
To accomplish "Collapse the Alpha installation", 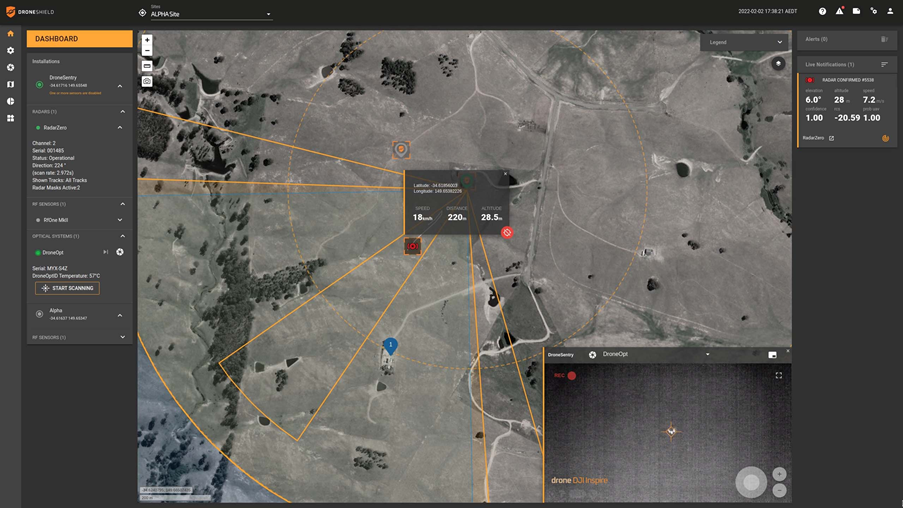I will coord(120,315).
